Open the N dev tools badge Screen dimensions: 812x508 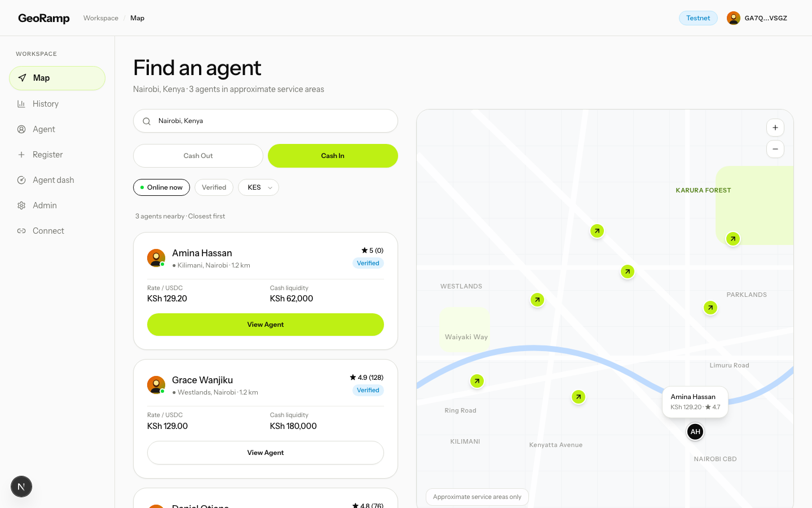pos(21,487)
